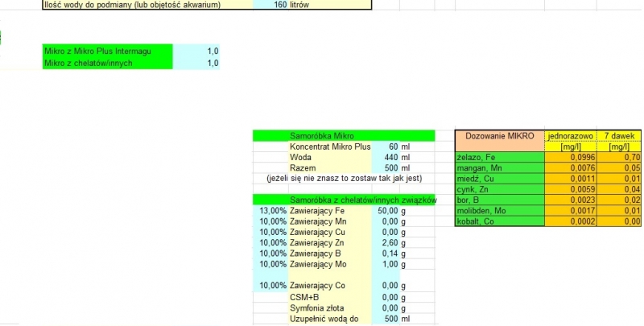The width and height of the screenshot is (644, 326).
Task: Click the '7 dawek' column header
Action: point(619,136)
